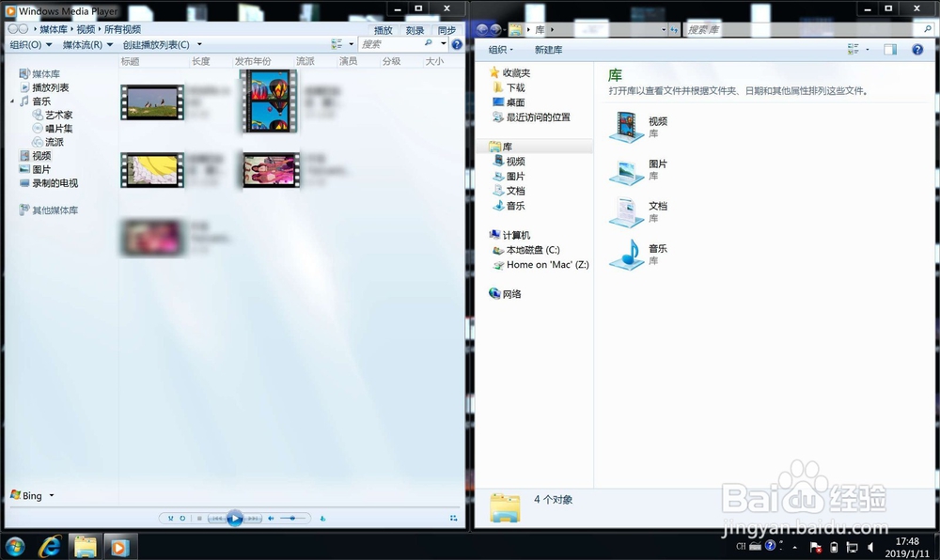940x560 pixels.
Task: Click the 新建库 button in Explorer
Action: pos(549,49)
